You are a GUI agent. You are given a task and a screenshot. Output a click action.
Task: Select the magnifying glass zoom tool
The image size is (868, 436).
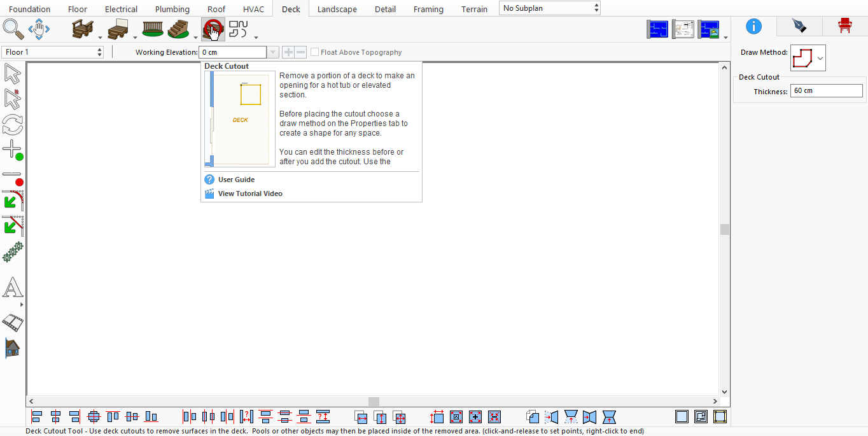(x=13, y=29)
